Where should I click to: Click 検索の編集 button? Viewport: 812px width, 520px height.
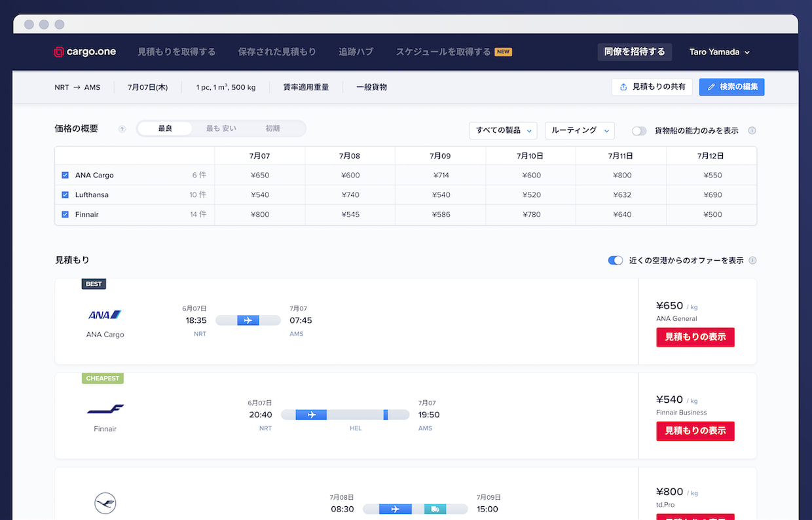click(x=731, y=86)
